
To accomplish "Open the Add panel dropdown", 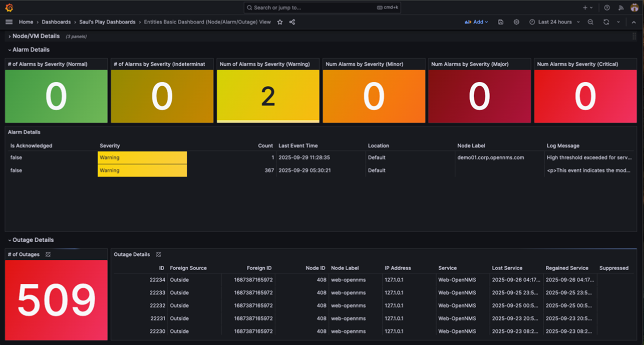I will (x=476, y=22).
